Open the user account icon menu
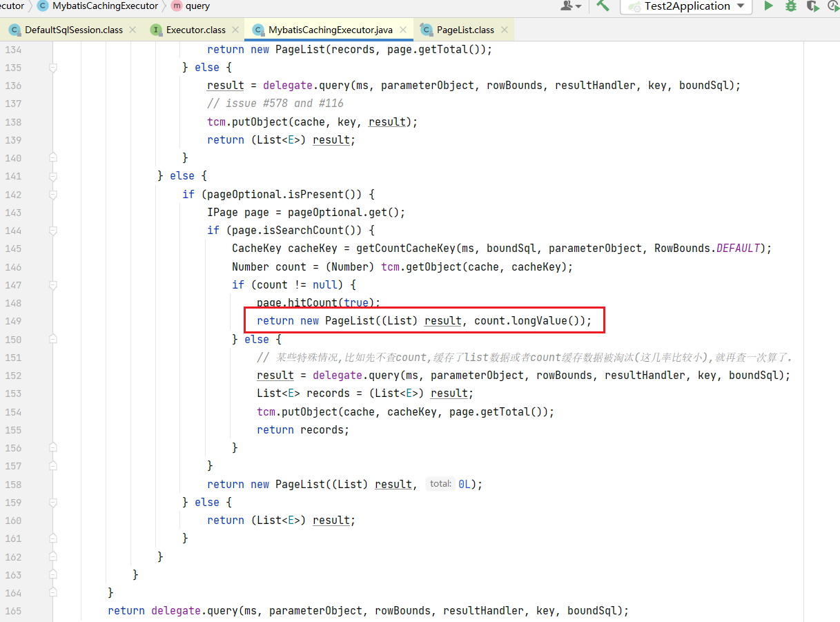Viewport: 840px width, 622px height. pos(569,6)
